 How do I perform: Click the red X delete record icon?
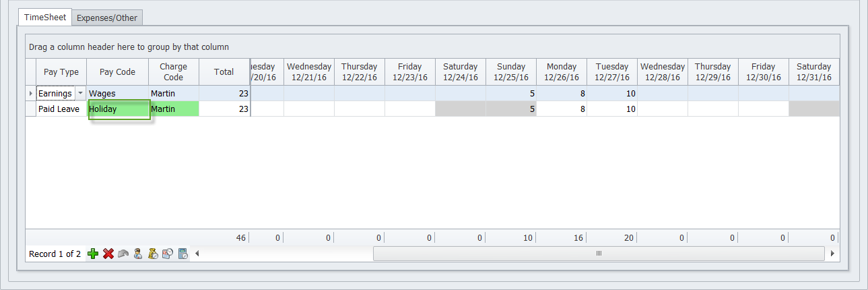pos(108,254)
